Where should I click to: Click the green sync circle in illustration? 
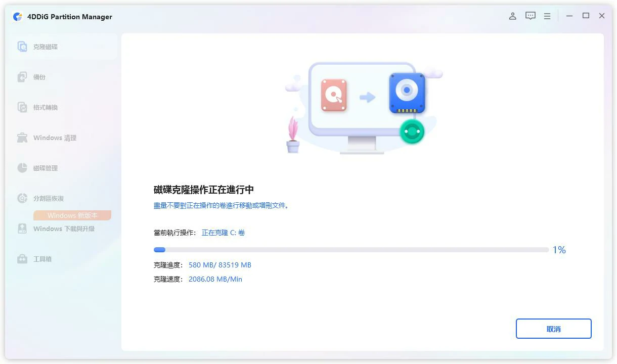coord(412,131)
